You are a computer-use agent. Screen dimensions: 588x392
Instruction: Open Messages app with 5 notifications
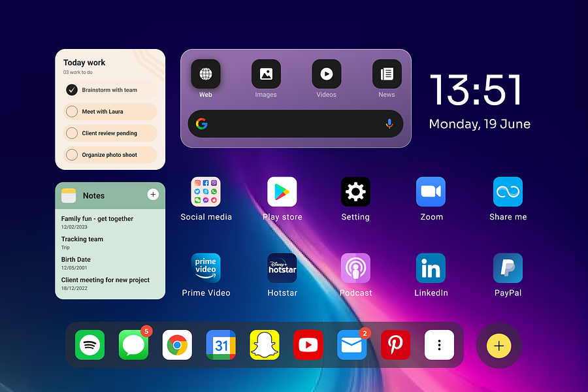coord(133,345)
